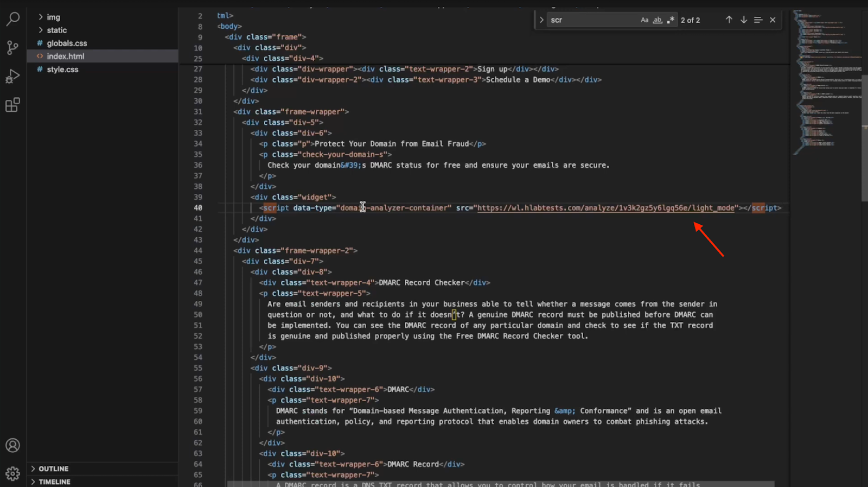Open the Accounts menu icon
Image resolution: width=868 pixels, height=487 pixels.
pyautogui.click(x=12, y=446)
